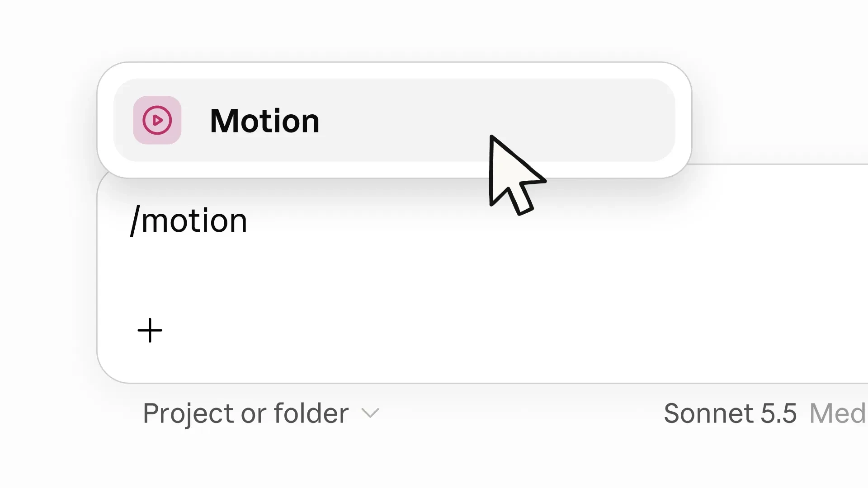The image size is (868, 488).
Task: Change reasoning effort via Med text
Action: point(838,413)
